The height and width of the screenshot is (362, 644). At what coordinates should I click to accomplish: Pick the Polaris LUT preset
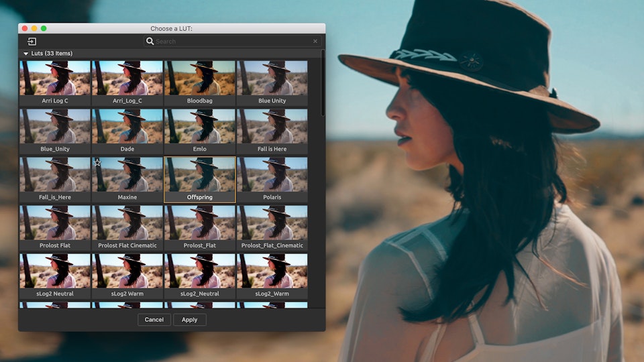(272, 174)
